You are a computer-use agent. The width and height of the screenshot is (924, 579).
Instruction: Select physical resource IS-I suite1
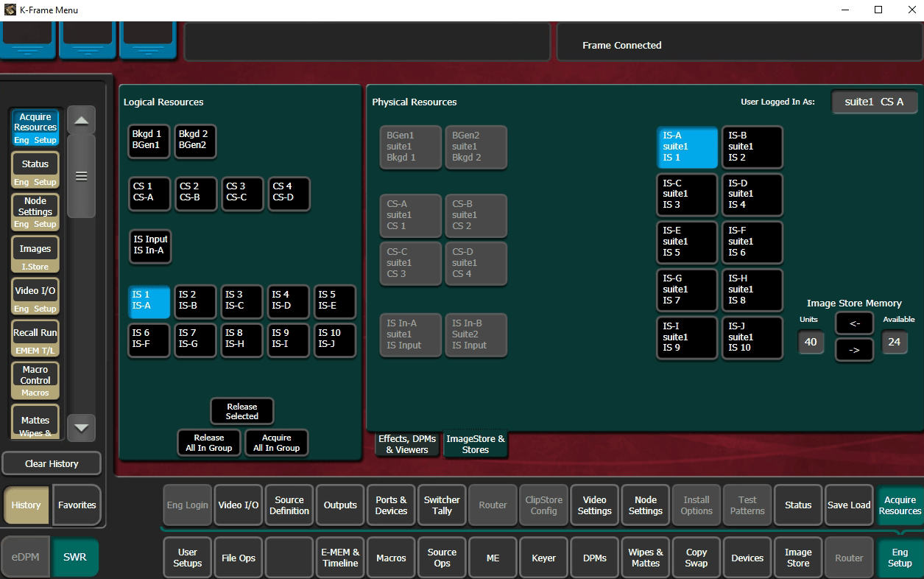pyautogui.click(x=686, y=337)
